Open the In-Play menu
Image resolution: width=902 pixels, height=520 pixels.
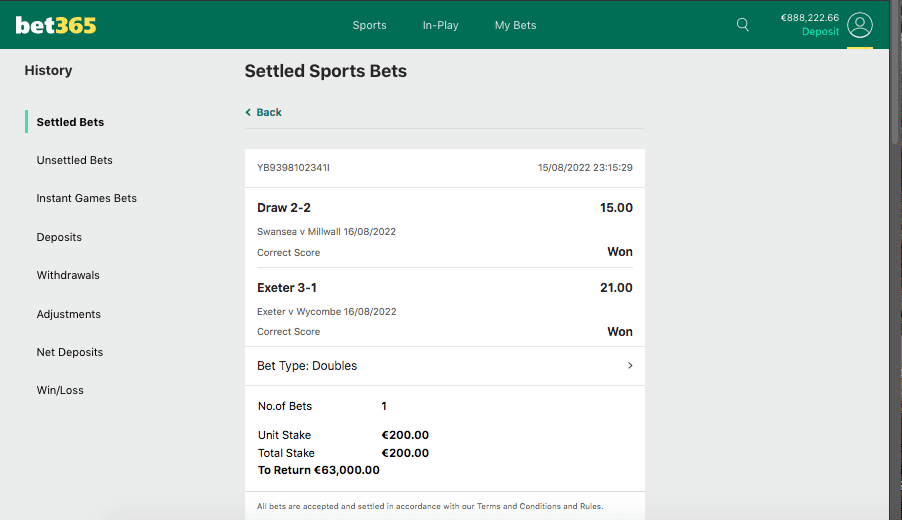tap(441, 25)
